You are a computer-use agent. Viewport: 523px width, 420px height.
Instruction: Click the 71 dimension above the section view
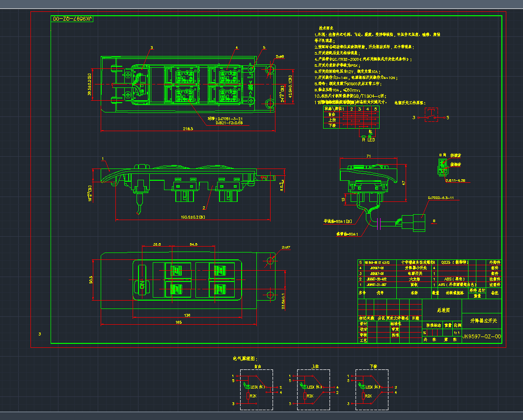coord(368,156)
